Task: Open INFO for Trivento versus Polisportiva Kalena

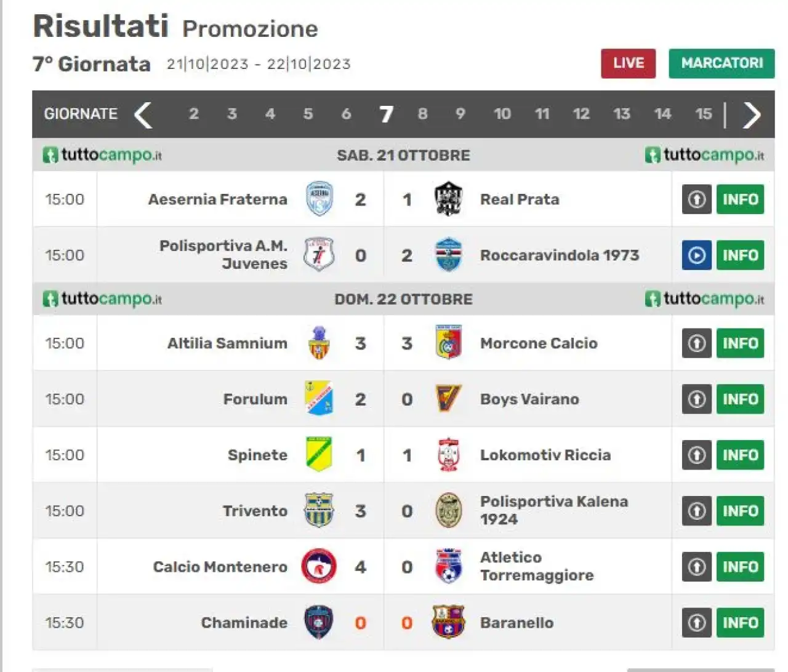Action: [740, 511]
